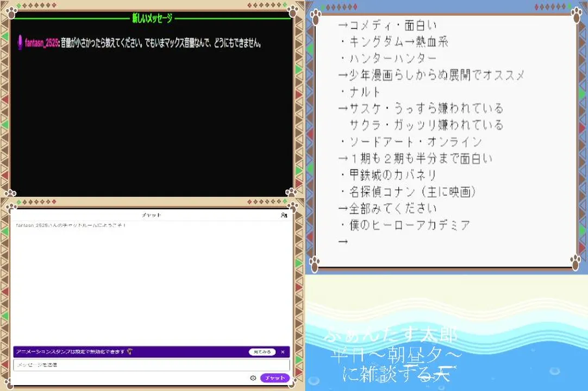The height and width of the screenshot is (391, 588).
Task: Click the message text about 音量
Action: [x=161, y=43]
